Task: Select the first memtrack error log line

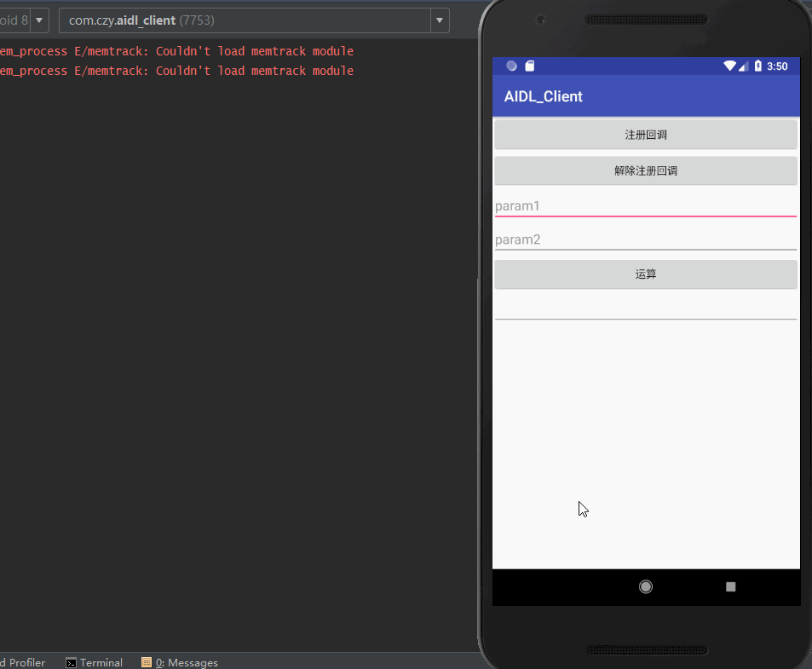Action: click(x=176, y=51)
